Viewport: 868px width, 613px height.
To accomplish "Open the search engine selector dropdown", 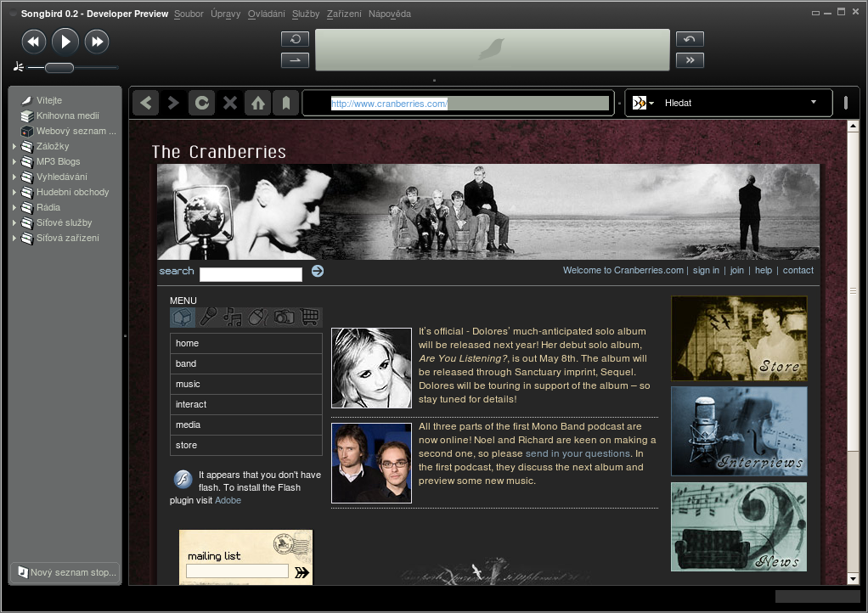I will 643,103.
